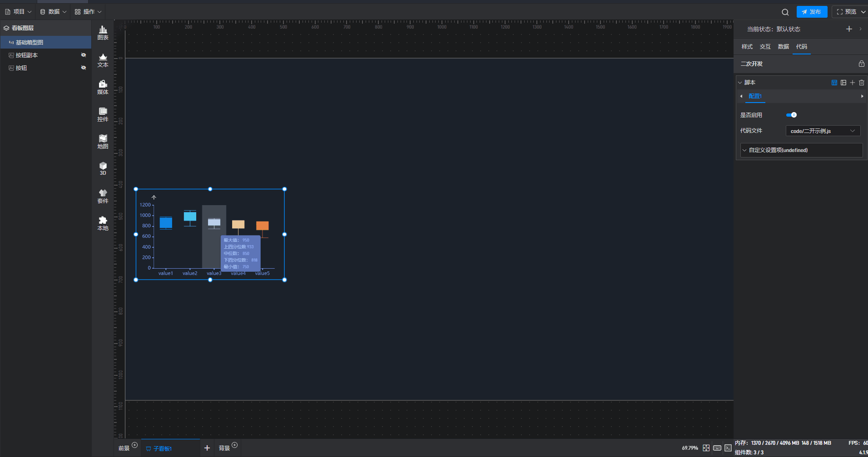Toggle visibility of the 按钮 layer

[84, 68]
